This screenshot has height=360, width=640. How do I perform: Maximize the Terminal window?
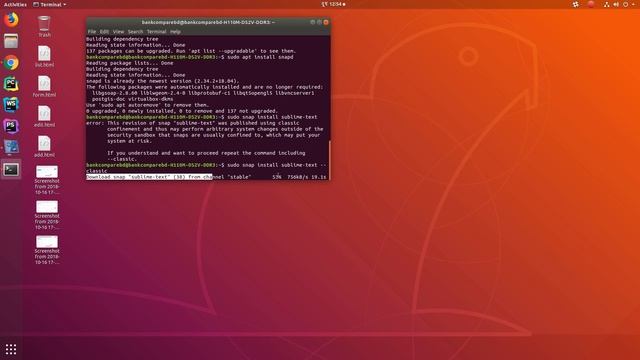pos(319,22)
